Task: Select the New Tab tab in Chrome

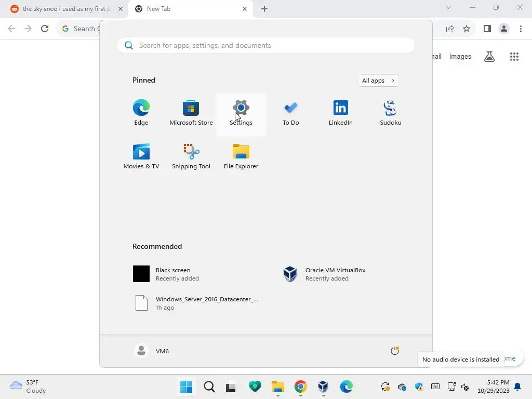Action: click(x=190, y=9)
